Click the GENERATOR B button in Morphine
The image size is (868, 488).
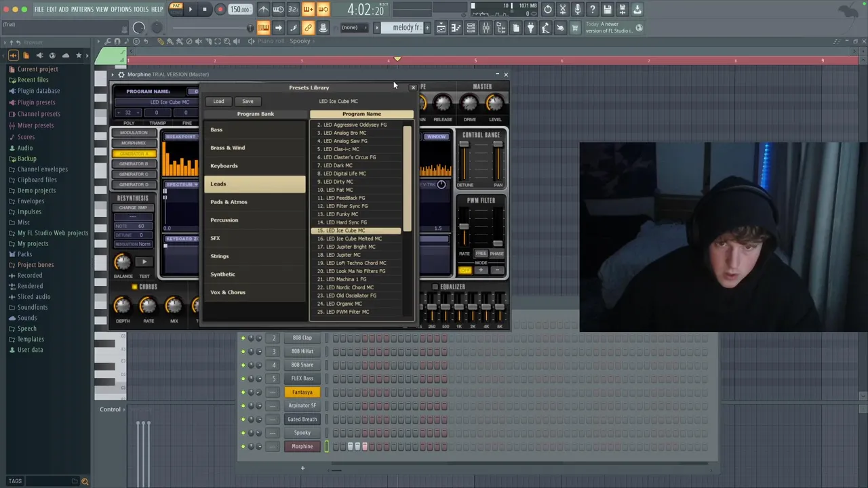pyautogui.click(x=134, y=164)
